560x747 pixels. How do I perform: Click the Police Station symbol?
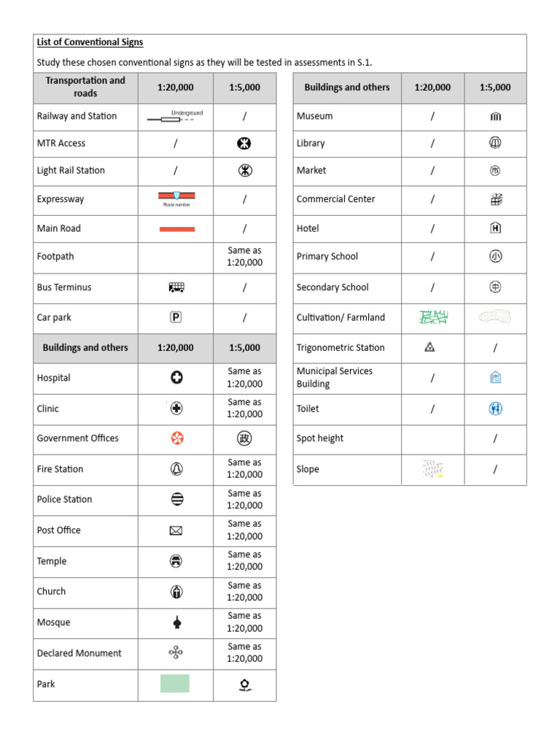tap(176, 500)
